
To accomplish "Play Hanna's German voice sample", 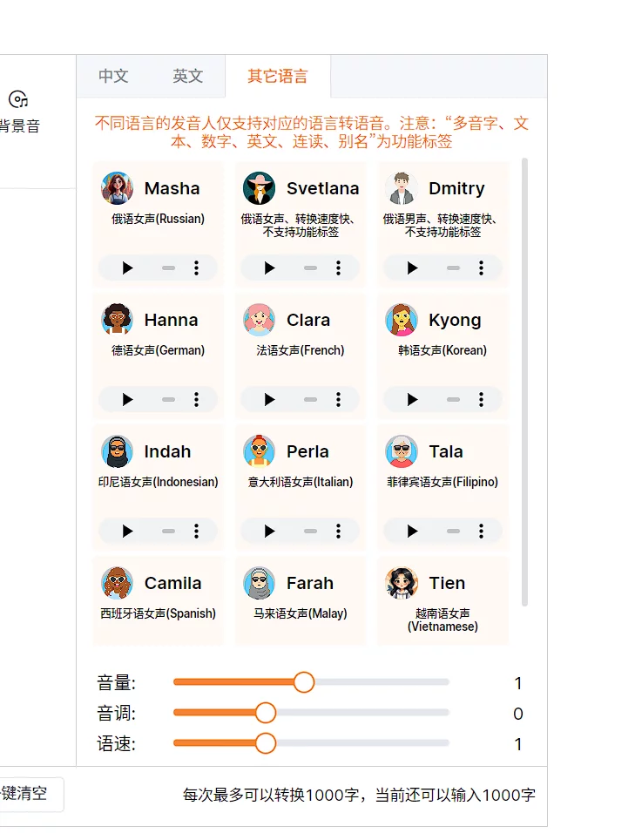I will point(128,400).
